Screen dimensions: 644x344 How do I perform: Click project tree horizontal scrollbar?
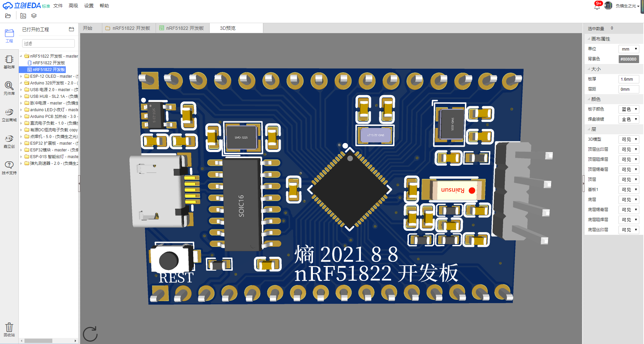coord(38,341)
